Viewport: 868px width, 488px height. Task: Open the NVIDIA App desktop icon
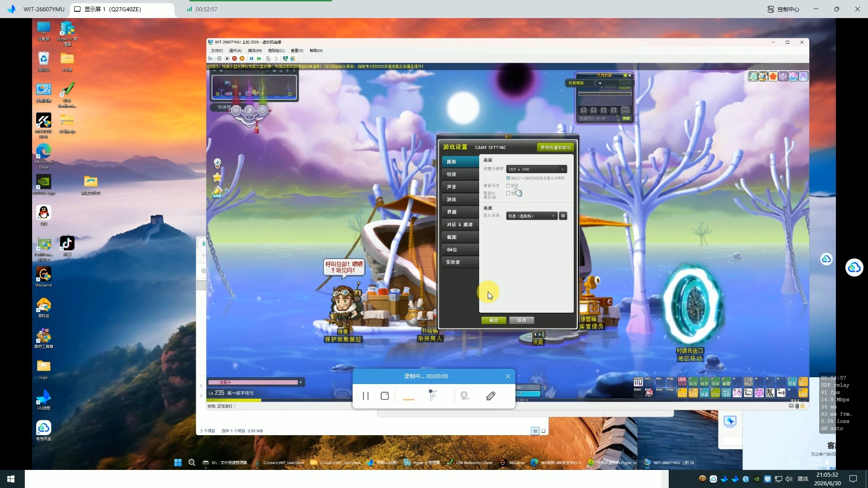click(43, 184)
